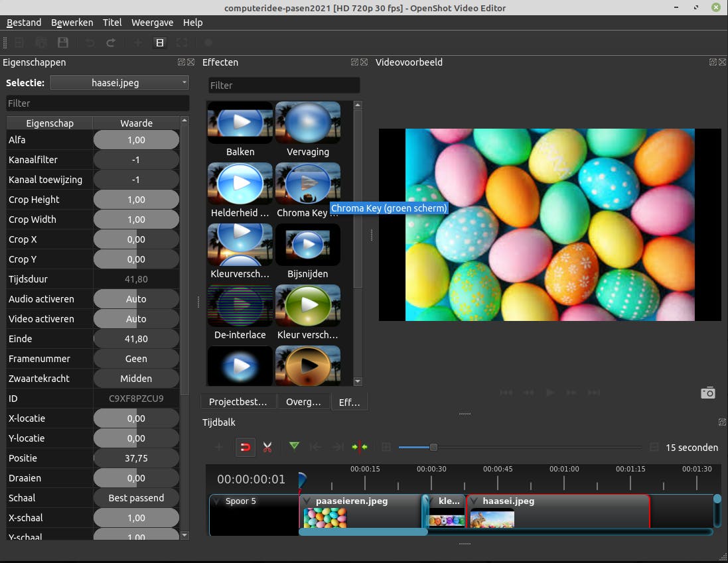Take a snapshot with the camera icon
The width and height of the screenshot is (728, 563).
pyautogui.click(x=708, y=393)
